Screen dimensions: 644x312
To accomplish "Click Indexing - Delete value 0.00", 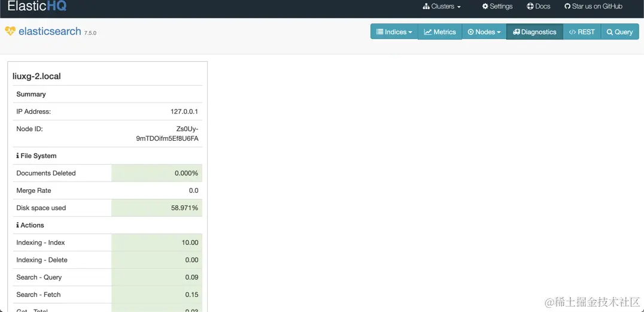I will pos(192,260).
